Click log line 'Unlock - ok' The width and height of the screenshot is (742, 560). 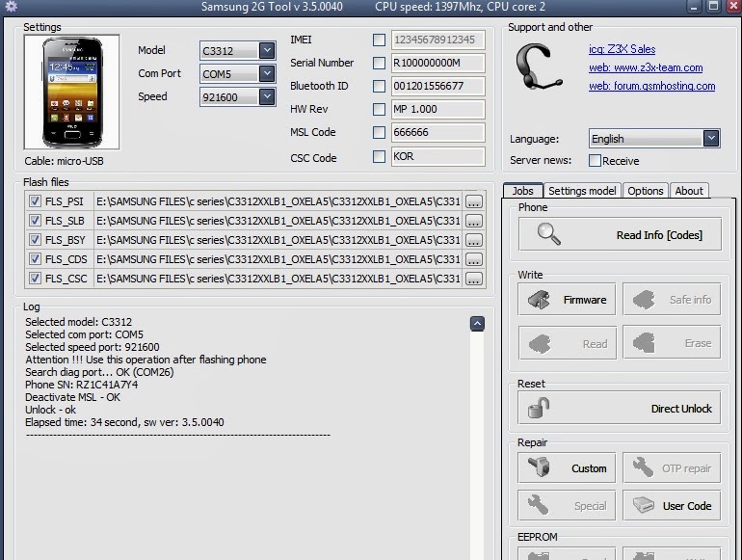(x=51, y=410)
